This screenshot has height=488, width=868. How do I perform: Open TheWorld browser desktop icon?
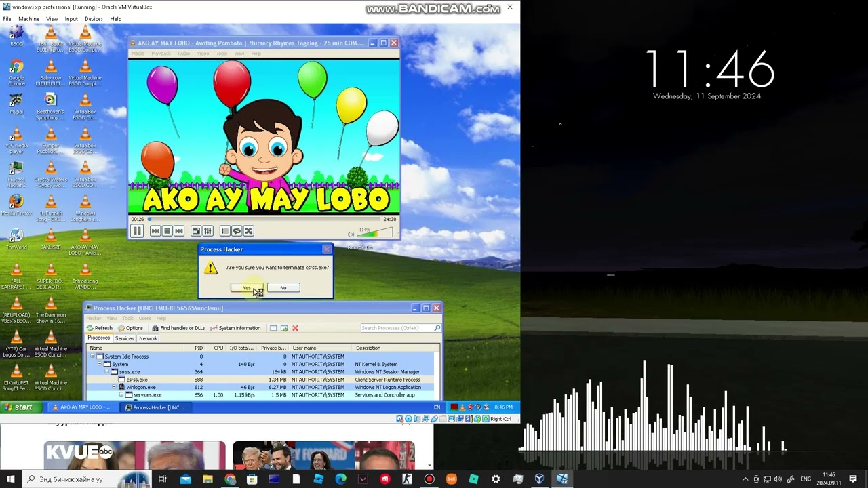pos(16,240)
